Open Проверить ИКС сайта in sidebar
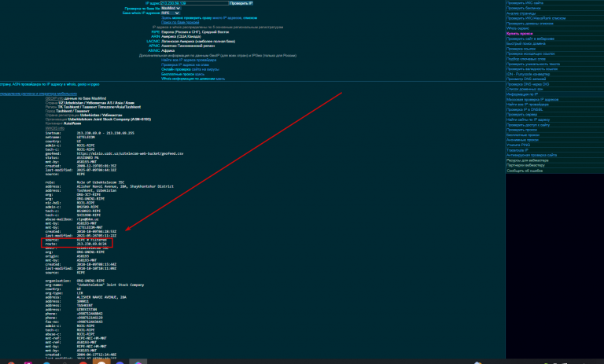 (x=525, y=3)
